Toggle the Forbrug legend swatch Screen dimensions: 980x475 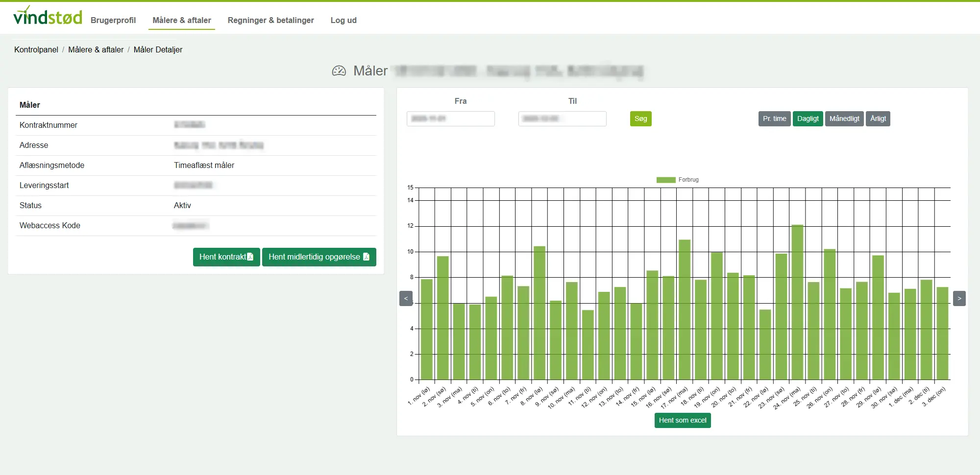click(666, 180)
